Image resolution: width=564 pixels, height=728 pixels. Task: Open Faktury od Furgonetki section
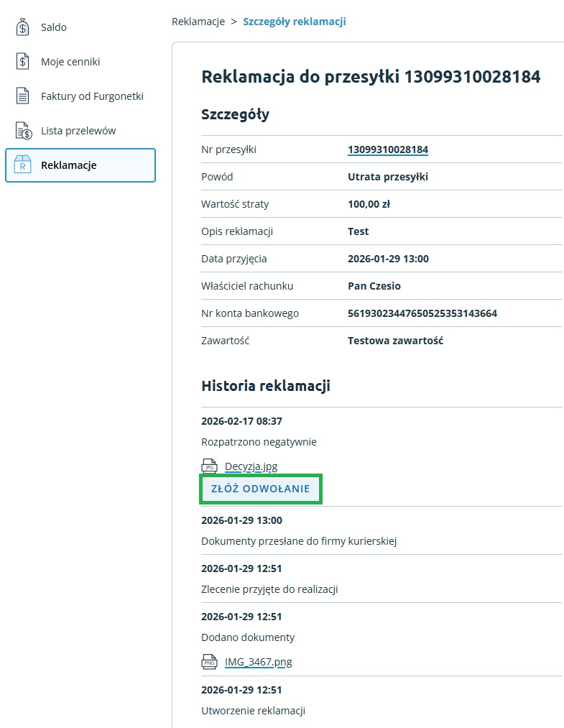pyautogui.click(x=92, y=96)
